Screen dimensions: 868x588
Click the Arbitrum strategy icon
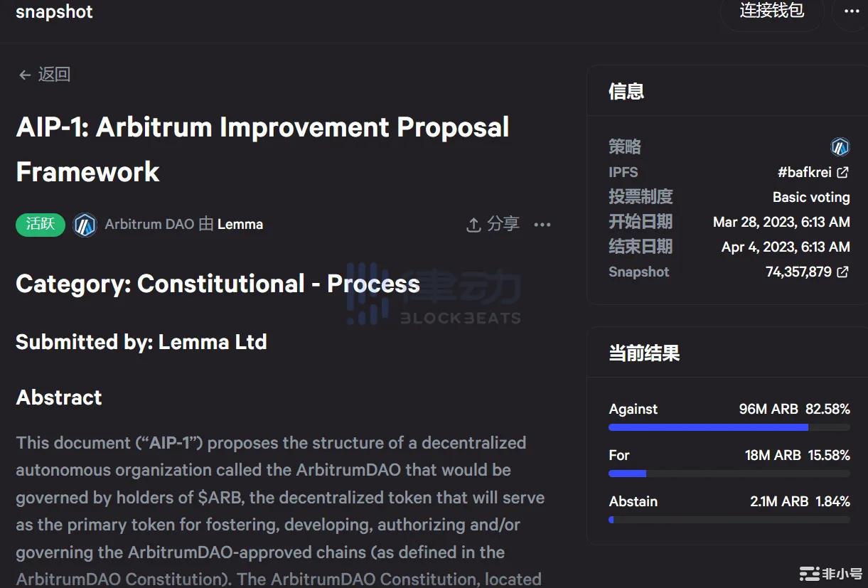[x=840, y=147]
